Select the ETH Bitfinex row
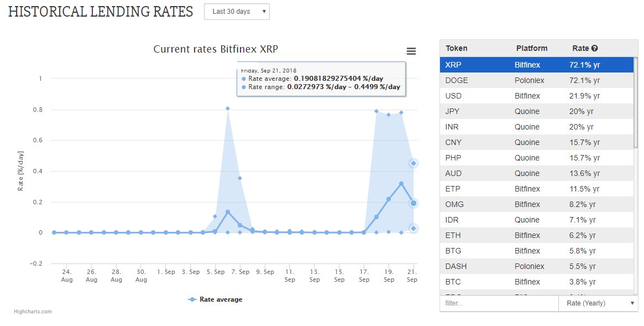This screenshot has height=326, width=644. point(537,235)
